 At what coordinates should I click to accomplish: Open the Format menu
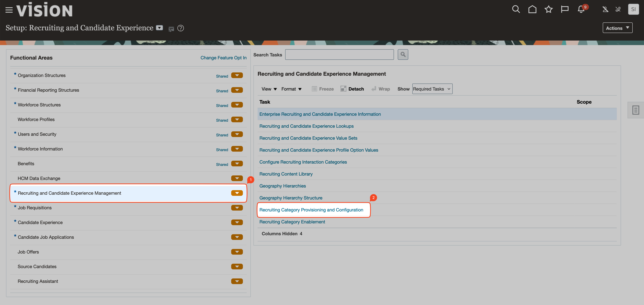click(x=291, y=89)
